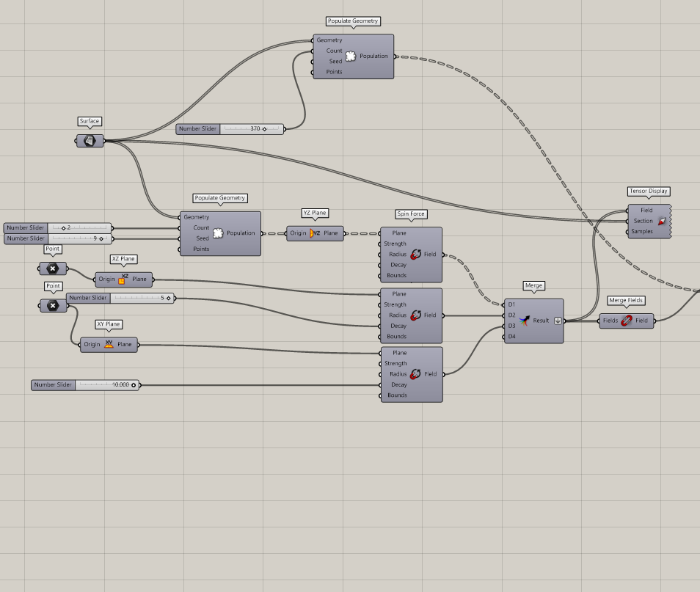This screenshot has width=700, height=592.
Task: Click the top Populate Geometry population icon
Action: tap(351, 56)
